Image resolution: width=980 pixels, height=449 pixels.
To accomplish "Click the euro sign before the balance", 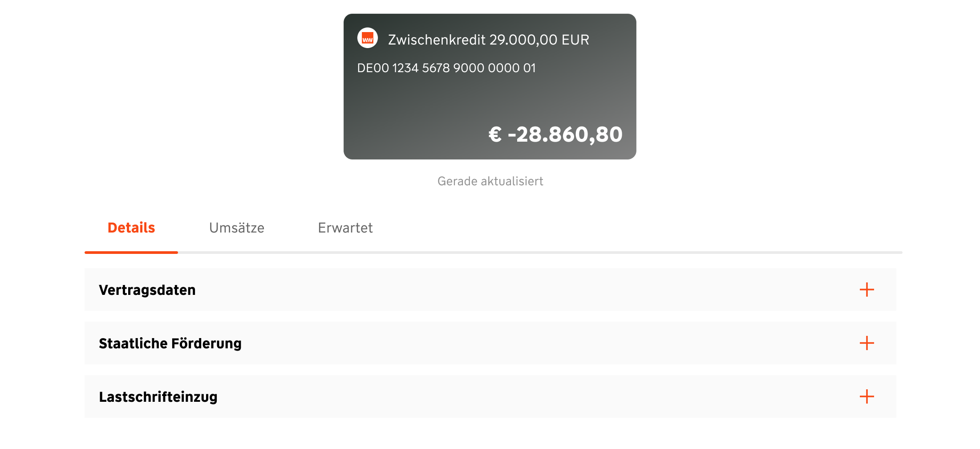I will pos(495,135).
